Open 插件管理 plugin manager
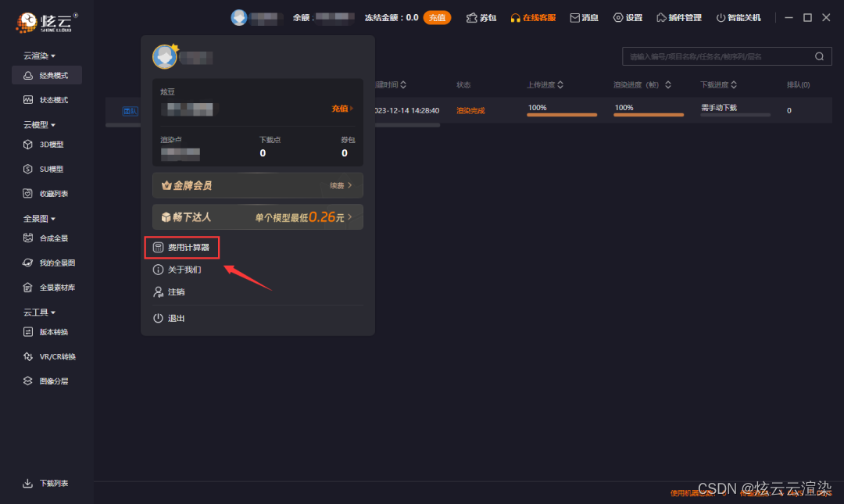Screen dimensions: 844x504 [679, 18]
